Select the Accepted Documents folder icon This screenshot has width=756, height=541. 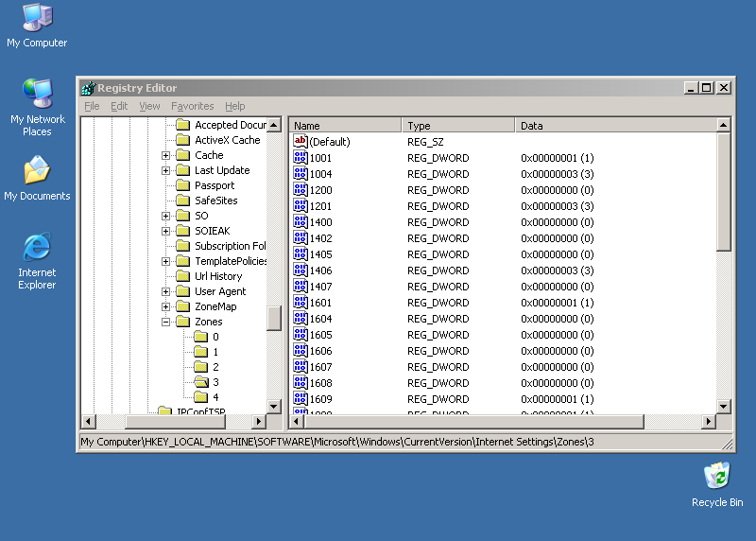(x=182, y=125)
